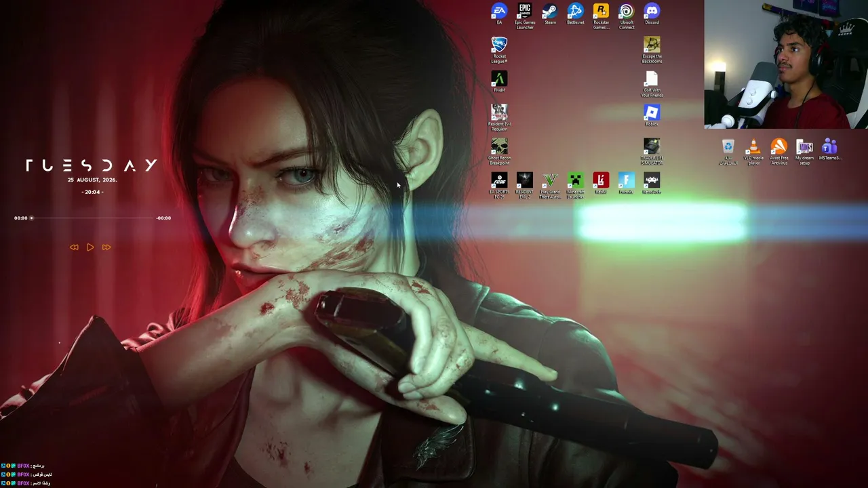Select the RESIDENT EVIL 2 icon
Image resolution: width=868 pixels, height=488 pixels.
(x=525, y=186)
